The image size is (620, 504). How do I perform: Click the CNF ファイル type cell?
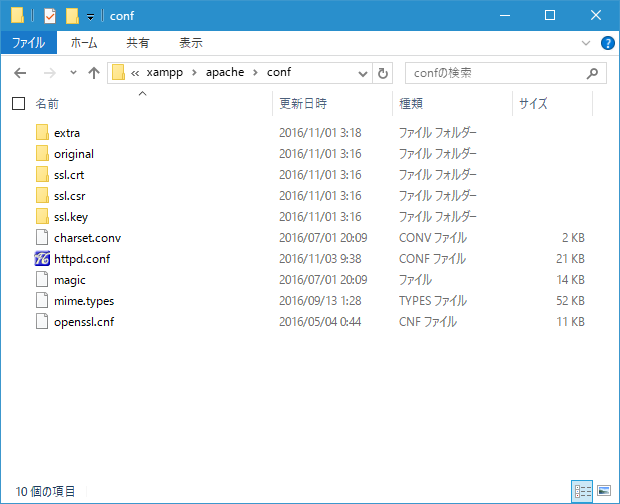coord(428,321)
